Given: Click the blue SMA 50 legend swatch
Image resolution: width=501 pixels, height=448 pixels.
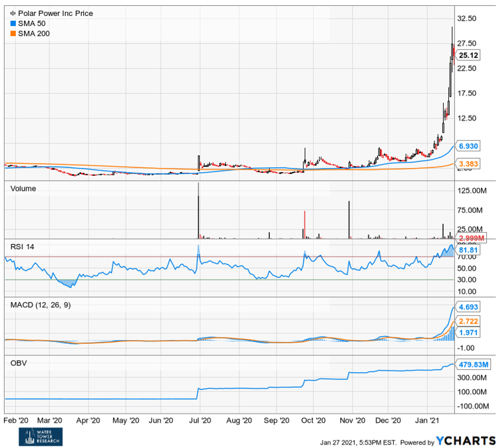Looking at the screenshot, I should 13,23.
